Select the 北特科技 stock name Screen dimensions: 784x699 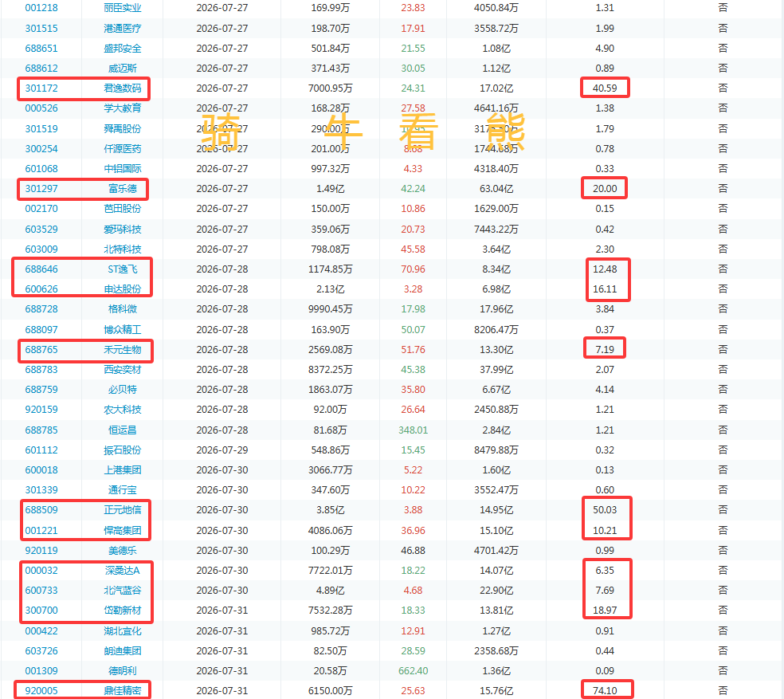pyautogui.click(x=123, y=249)
